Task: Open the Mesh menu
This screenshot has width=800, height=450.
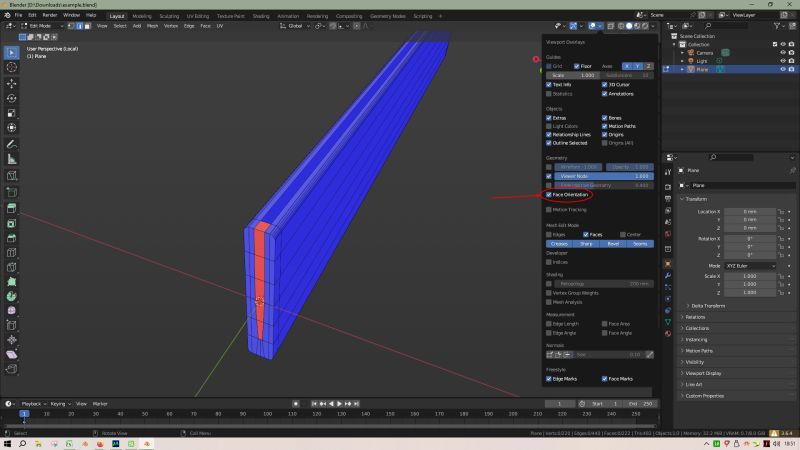Action: [153, 26]
